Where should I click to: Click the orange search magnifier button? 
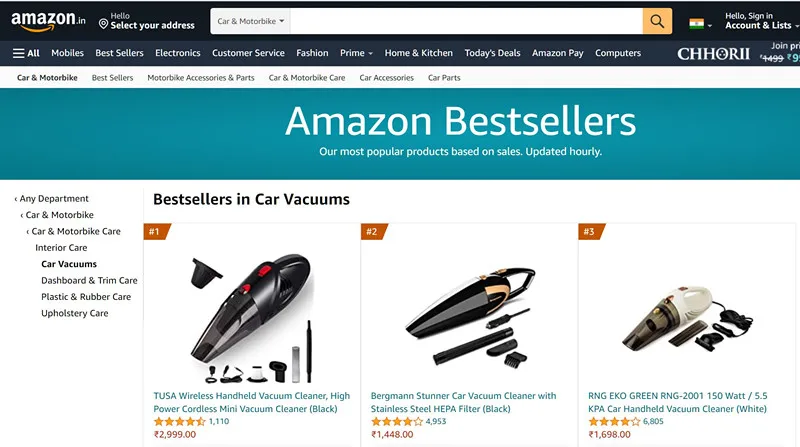pos(657,21)
